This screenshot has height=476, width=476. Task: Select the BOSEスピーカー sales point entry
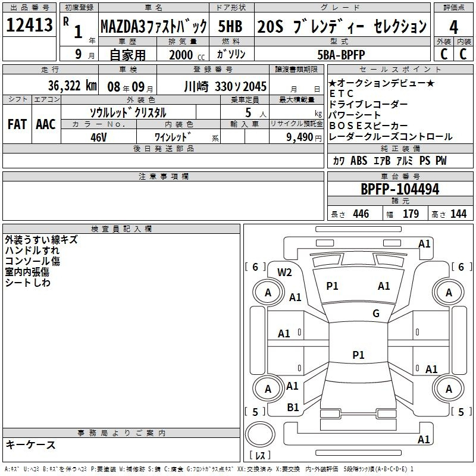(368, 126)
